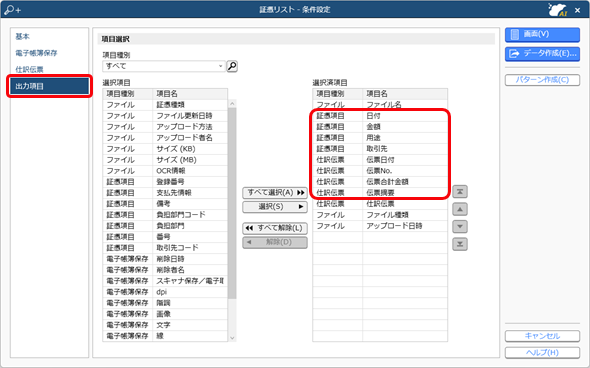This screenshot has width=590, height=368.
Task: Select OCR情報 row
Action: 165,171
